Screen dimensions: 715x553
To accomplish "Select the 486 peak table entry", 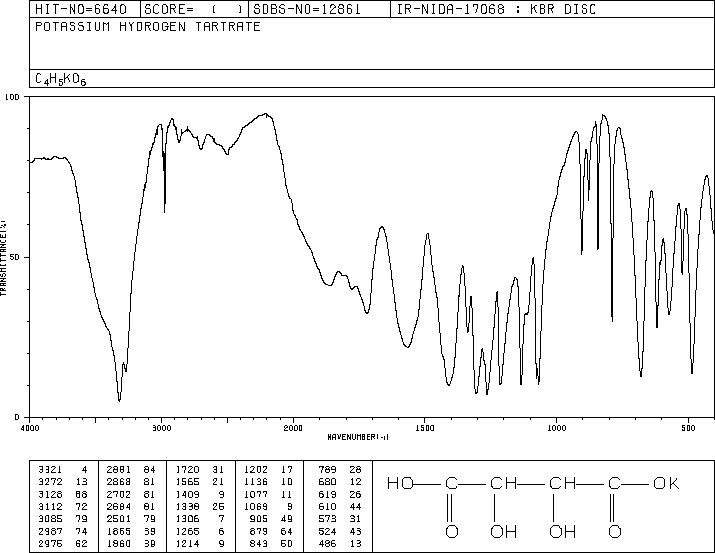I will [340, 543].
